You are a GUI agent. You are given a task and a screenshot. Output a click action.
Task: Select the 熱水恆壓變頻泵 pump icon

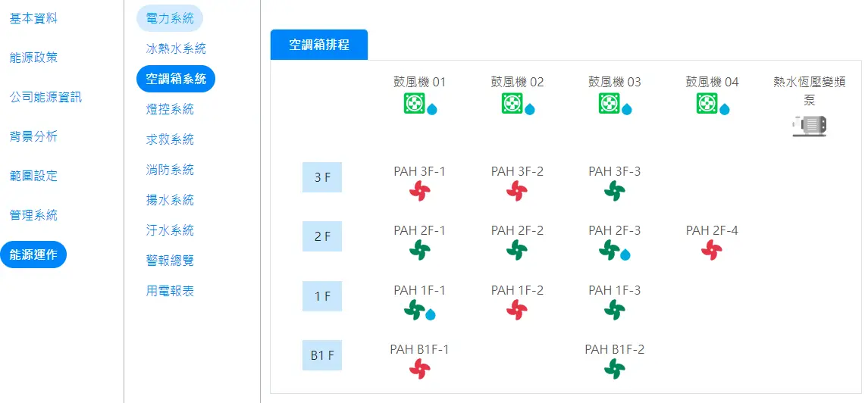pyautogui.click(x=810, y=127)
